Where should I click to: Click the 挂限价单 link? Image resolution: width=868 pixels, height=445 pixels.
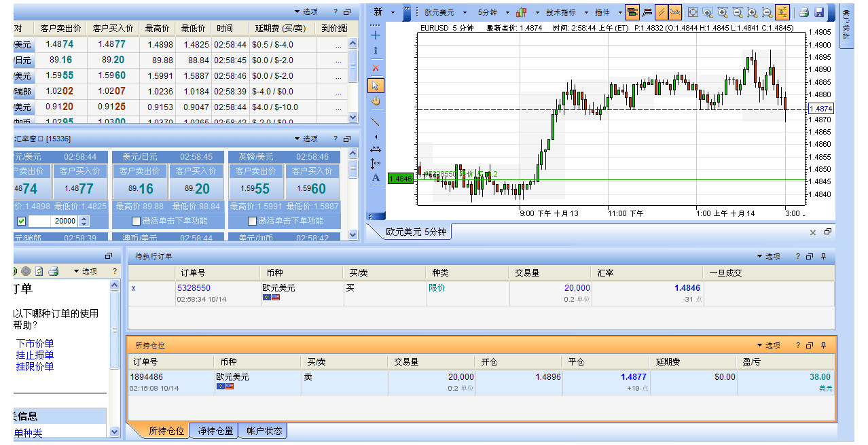click(34, 366)
